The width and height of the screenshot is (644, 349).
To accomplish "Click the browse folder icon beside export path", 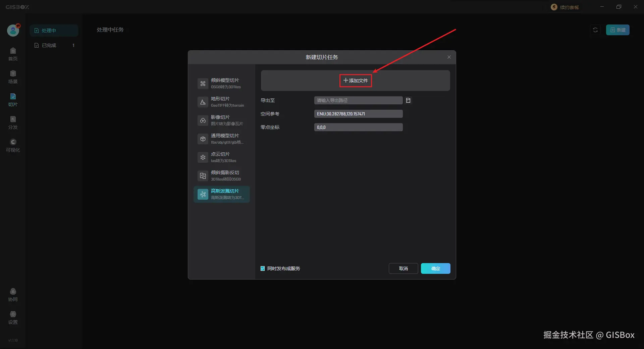I will coord(408,100).
